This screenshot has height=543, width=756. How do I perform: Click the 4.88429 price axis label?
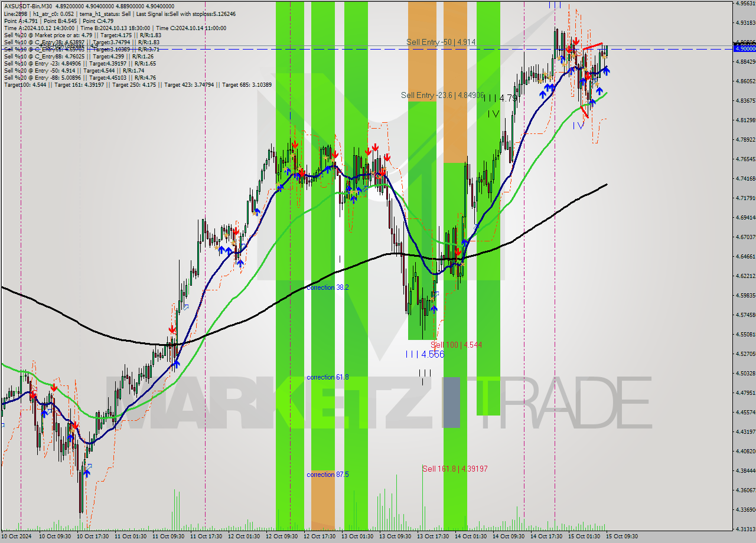pyautogui.click(x=745, y=61)
